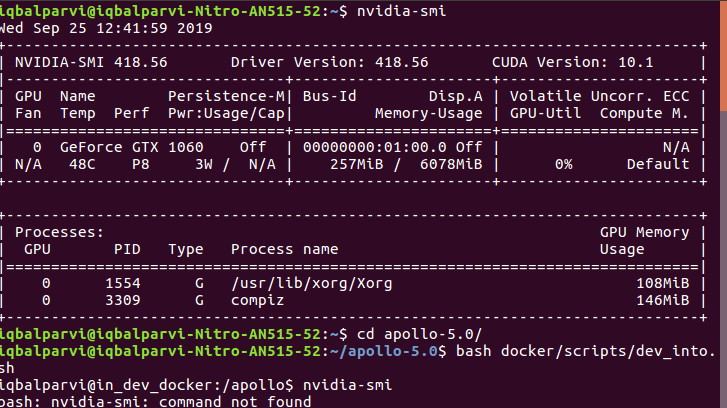The height and width of the screenshot is (408, 727).
Task: Click the 'Pwr:Usage/Cap' header
Action: [226, 113]
